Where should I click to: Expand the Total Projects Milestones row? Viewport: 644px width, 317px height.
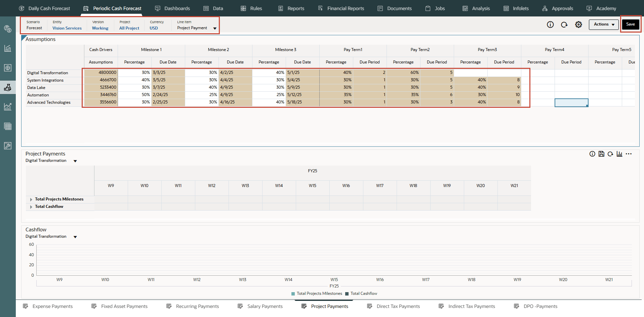click(31, 199)
